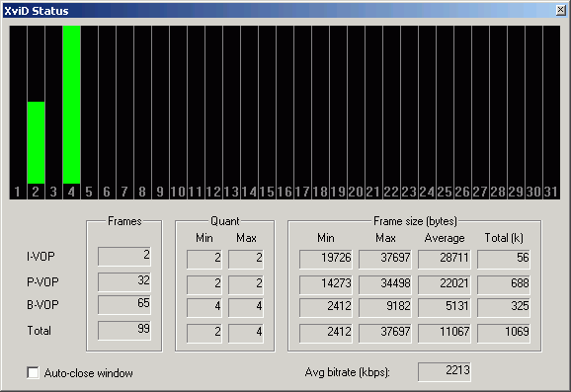Click overall total size 1069
This screenshot has width=571, height=392.
[x=504, y=333]
